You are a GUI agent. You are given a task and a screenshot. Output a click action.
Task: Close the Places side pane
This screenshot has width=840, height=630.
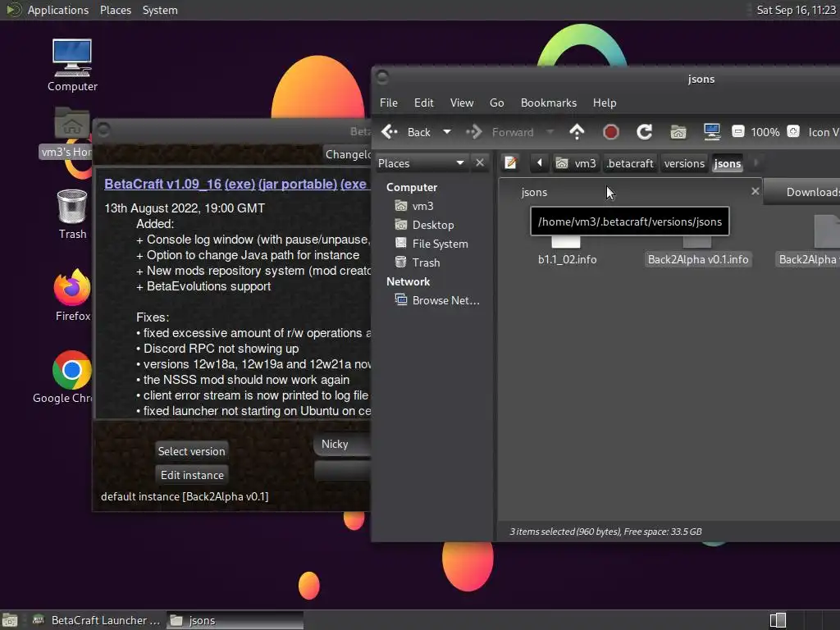[x=480, y=162]
